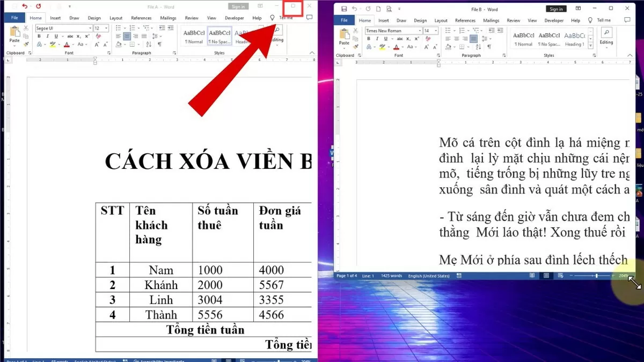Viewport: 644px width, 362px height.
Task: Expand the font size dropdown in File B
Action: (x=436, y=31)
